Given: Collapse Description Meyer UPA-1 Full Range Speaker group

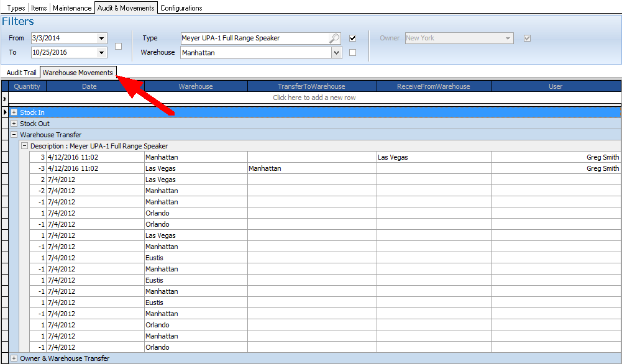Looking at the screenshot, I should point(24,146).
